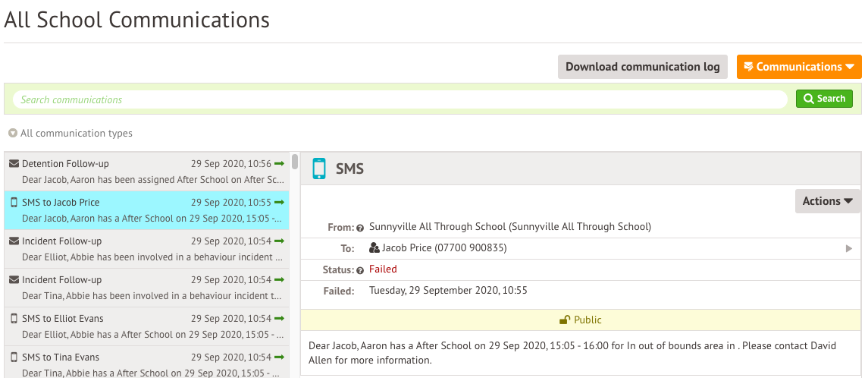Expand All communication types filter
The width and height of the screenshot is (868, 378).
click(x=71, y=134)
